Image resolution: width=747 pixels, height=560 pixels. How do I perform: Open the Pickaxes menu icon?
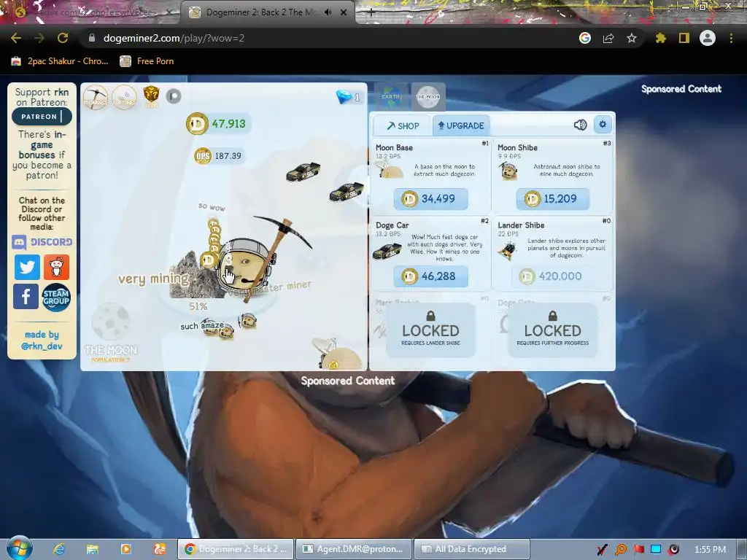click(96, 97)
